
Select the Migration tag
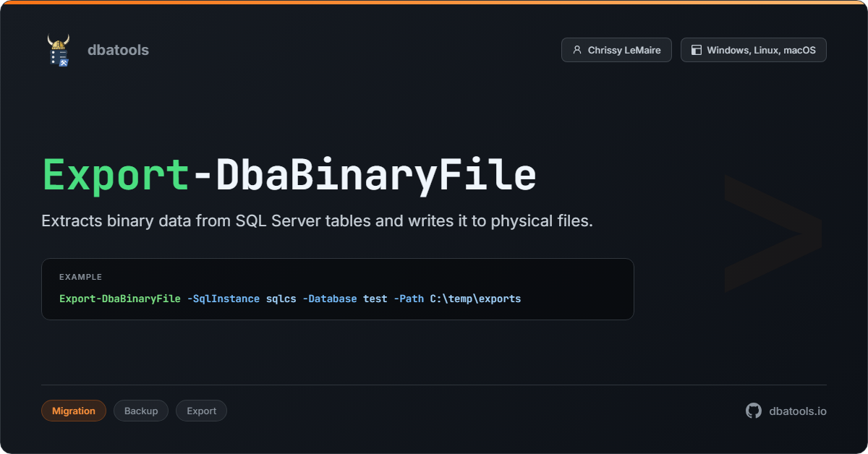click(x=74, y=411)
